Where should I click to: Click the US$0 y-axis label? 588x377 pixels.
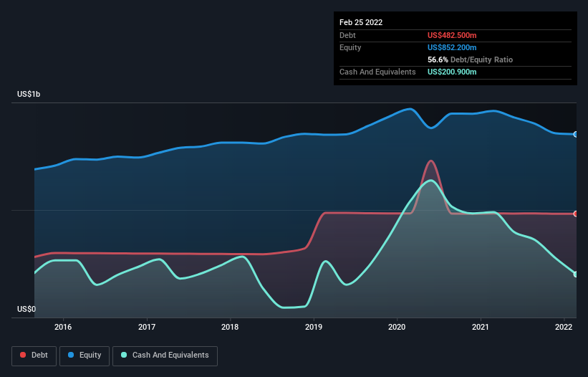(x=26, y=309)
